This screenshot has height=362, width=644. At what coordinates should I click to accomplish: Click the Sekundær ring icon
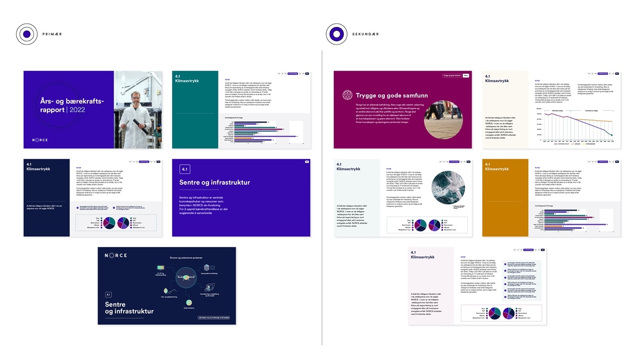coord(336,34)
